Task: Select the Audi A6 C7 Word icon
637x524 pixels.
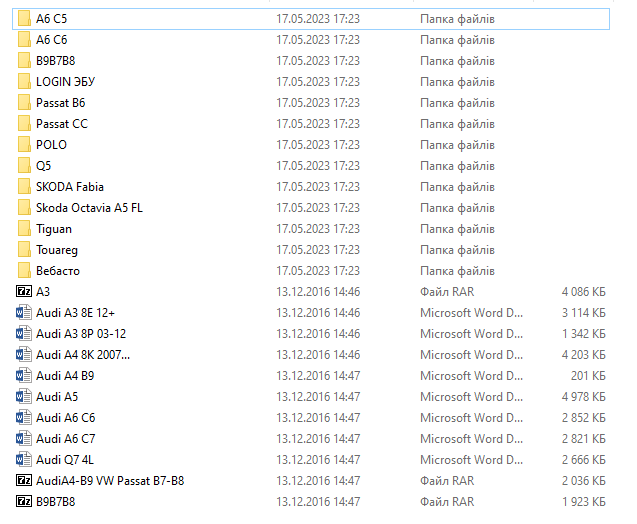Action: [24, 439]
